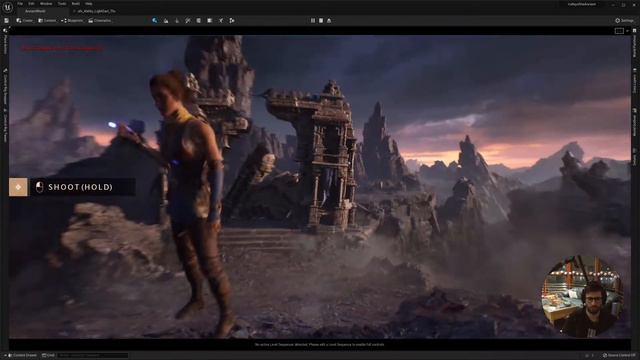Open the Edit menu
This screenshot has height=360, width=640.
tap(31, 4)
